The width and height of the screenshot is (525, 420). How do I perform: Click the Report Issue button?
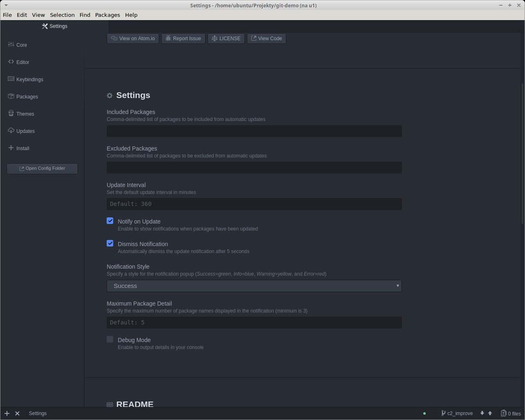pyautogui.click(x=183, y=39)
